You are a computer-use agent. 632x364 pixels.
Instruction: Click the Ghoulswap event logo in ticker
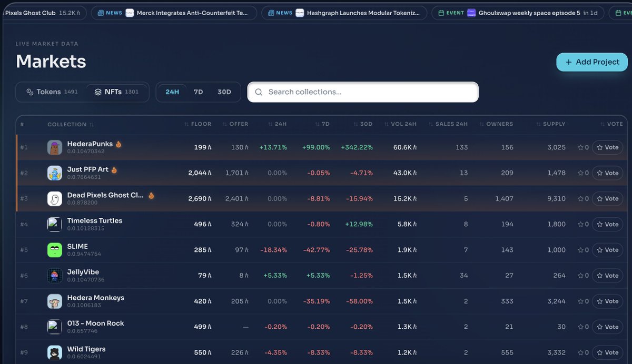pos(471,13)
